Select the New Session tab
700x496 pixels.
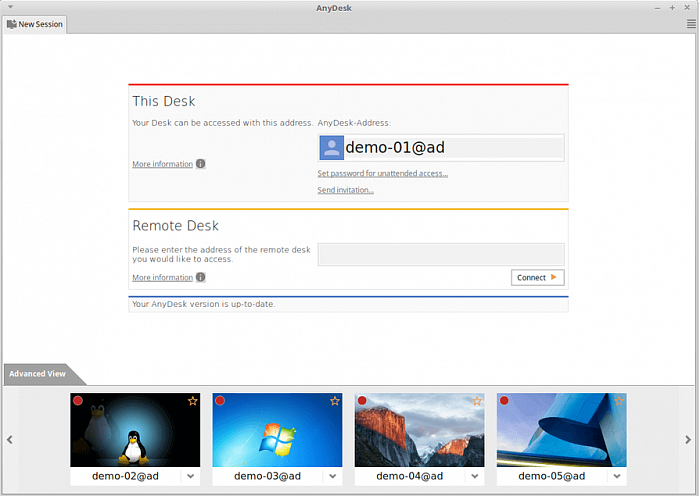35,24
